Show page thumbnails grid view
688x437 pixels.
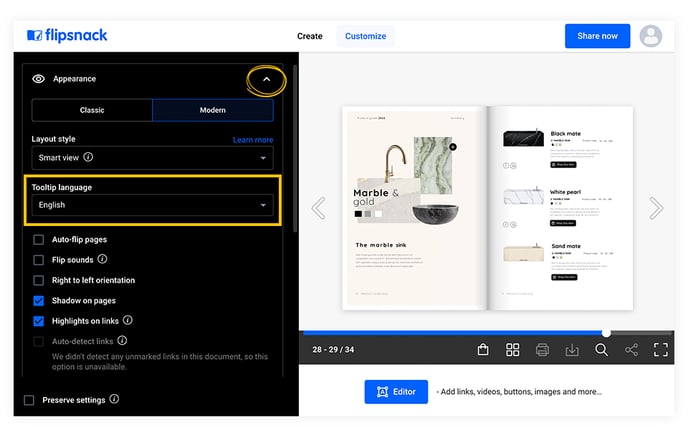512,350
